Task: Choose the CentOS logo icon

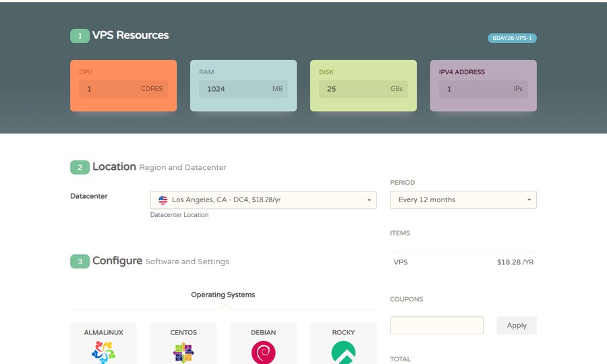Action: tap(183, 353)
